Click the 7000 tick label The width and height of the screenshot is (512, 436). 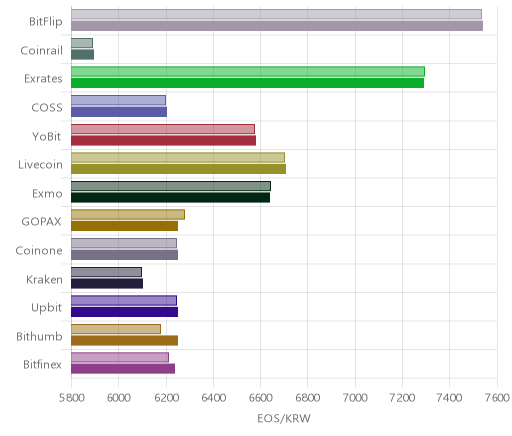click(x=355, y=398)
